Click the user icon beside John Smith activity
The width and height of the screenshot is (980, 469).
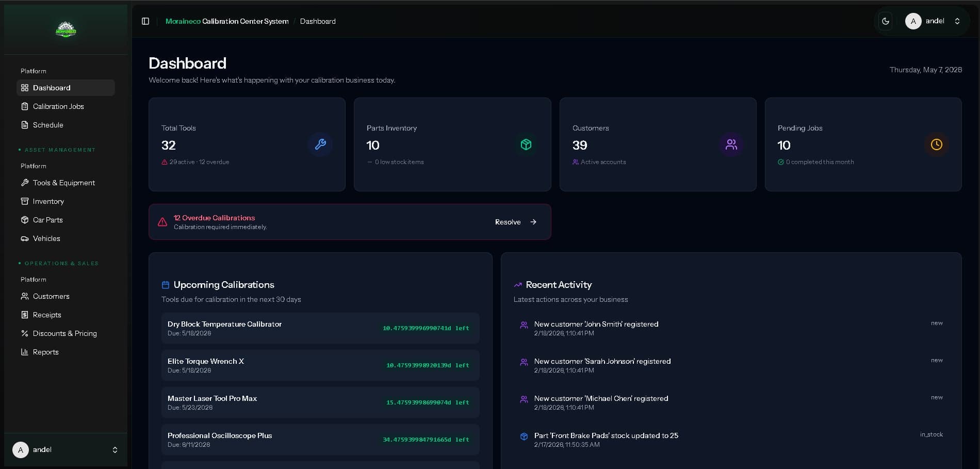pos(524,325)
